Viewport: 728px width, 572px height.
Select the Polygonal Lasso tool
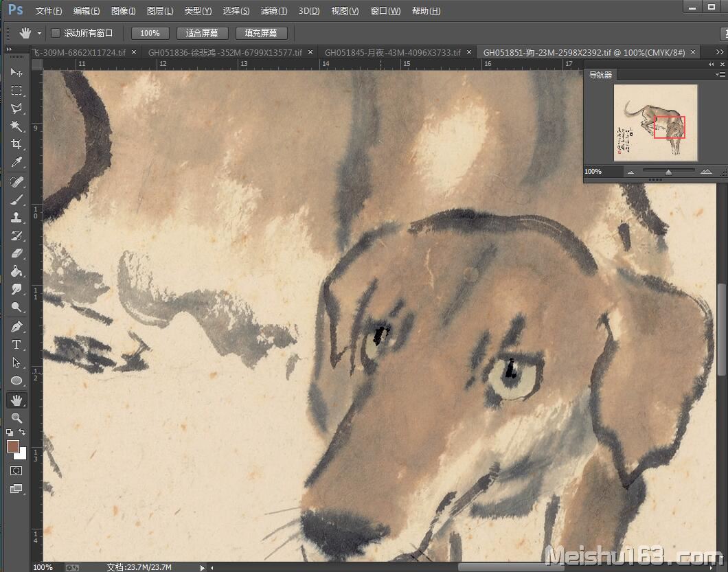click(x=16, y=108)
